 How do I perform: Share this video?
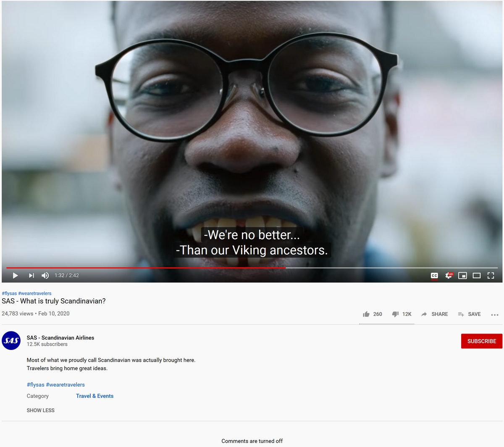[x=435, y=314]
